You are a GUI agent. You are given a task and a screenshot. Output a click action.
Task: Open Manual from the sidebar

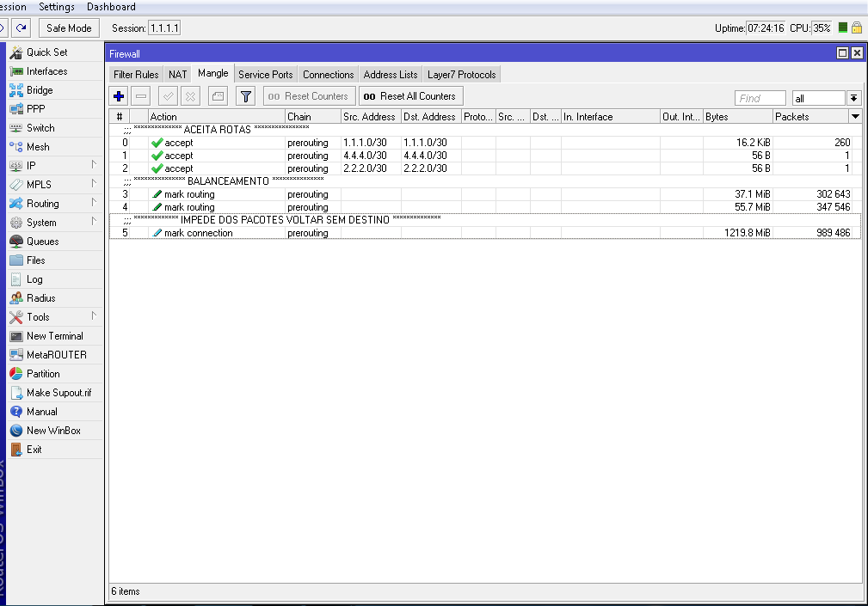(55, 412)
